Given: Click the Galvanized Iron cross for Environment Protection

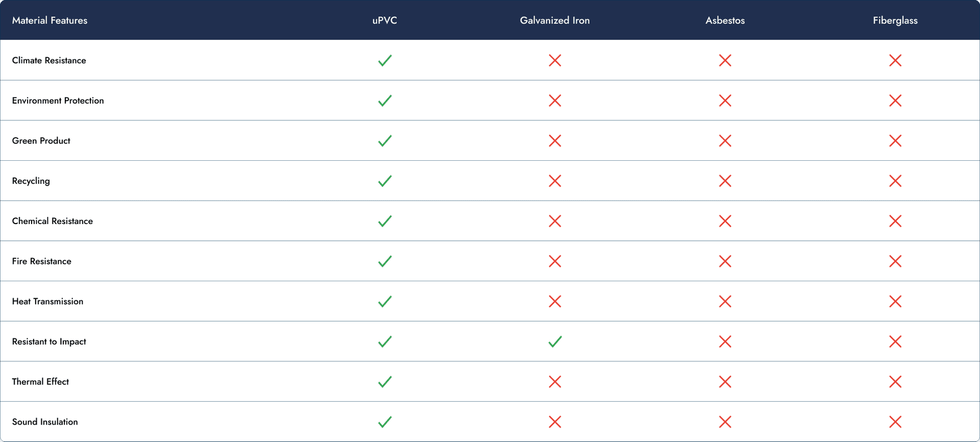Looking at the screenshot, I should point(555,101).
